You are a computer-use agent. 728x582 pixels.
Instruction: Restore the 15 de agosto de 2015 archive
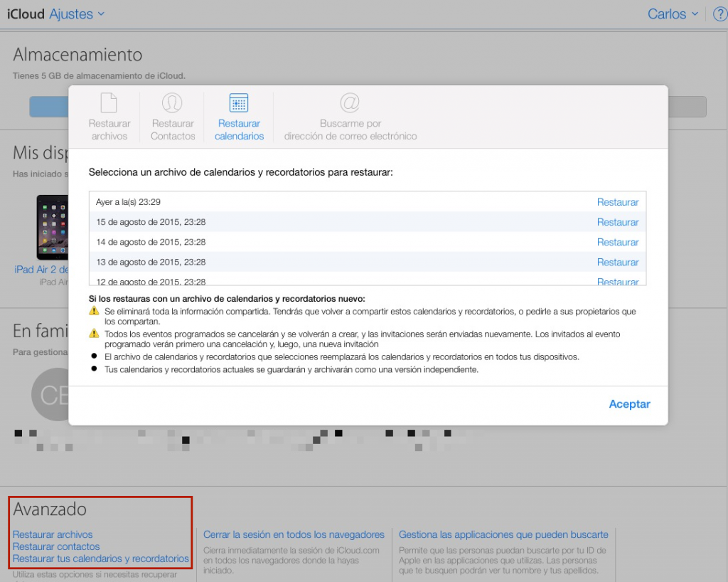click(x=618, y=222)
